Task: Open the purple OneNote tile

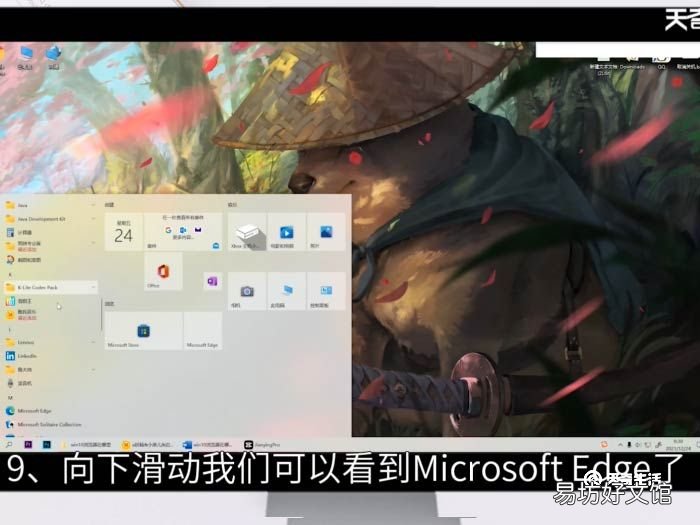Action: coord(212,281)
